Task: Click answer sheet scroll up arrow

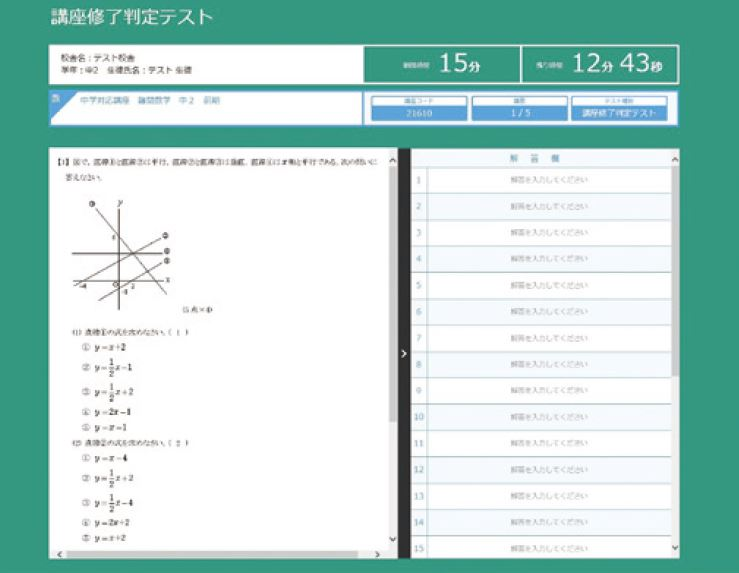Action: point(675,160)
